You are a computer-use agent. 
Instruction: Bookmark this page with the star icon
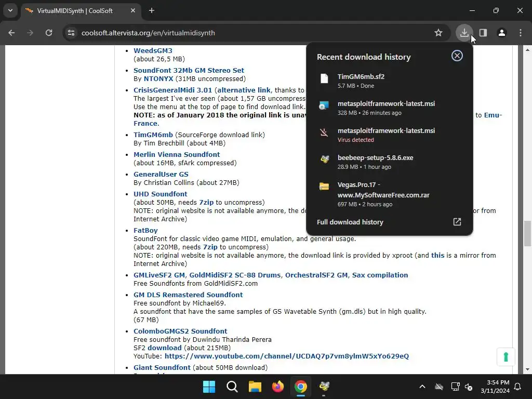438,33
